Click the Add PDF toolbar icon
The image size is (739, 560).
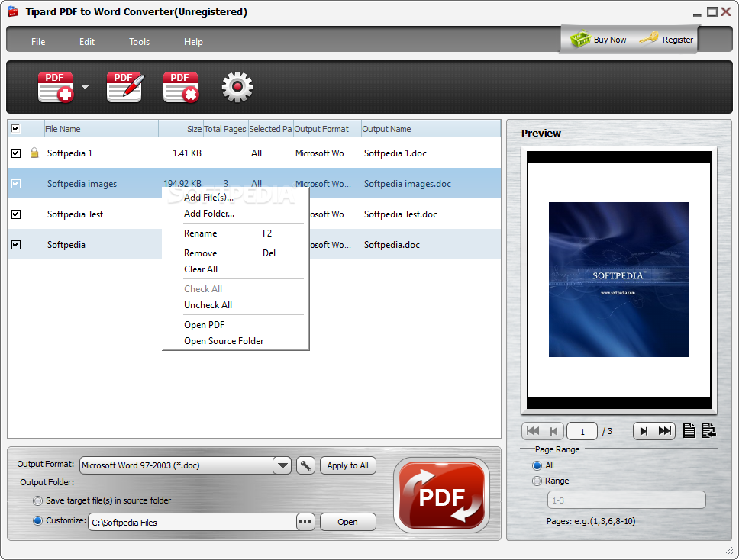tap(54, 86)
